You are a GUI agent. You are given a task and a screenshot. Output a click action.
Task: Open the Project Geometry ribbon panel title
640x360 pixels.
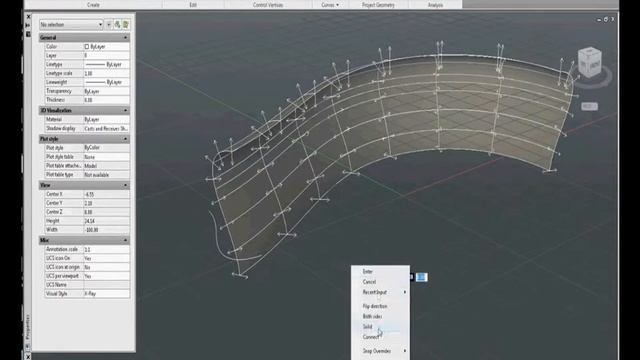tap(378, 5)
